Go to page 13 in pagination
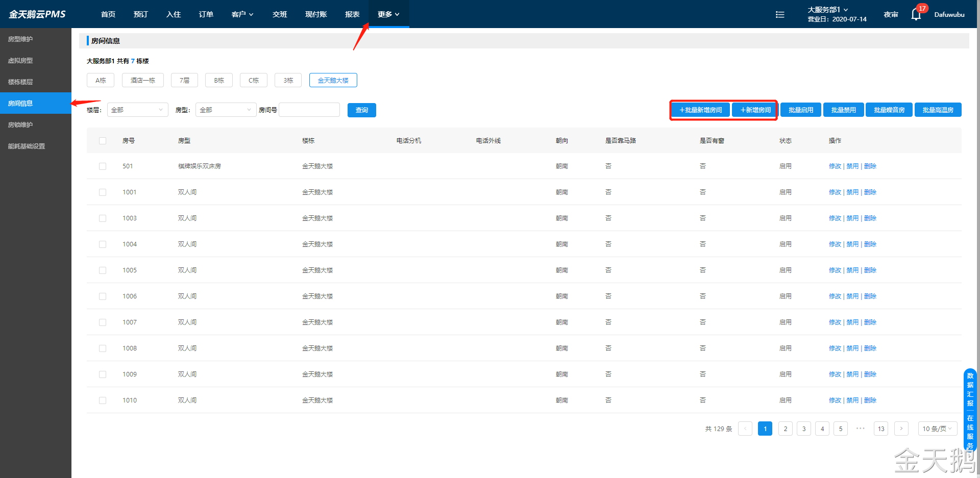 (881, 429)
